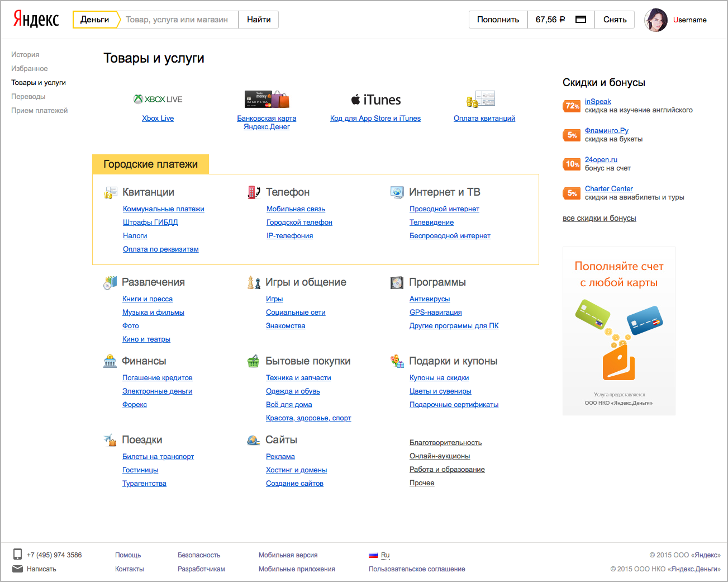Click the user avatar photo
The width and height of the screenshot is (728, 582).
tap(656, 20)
